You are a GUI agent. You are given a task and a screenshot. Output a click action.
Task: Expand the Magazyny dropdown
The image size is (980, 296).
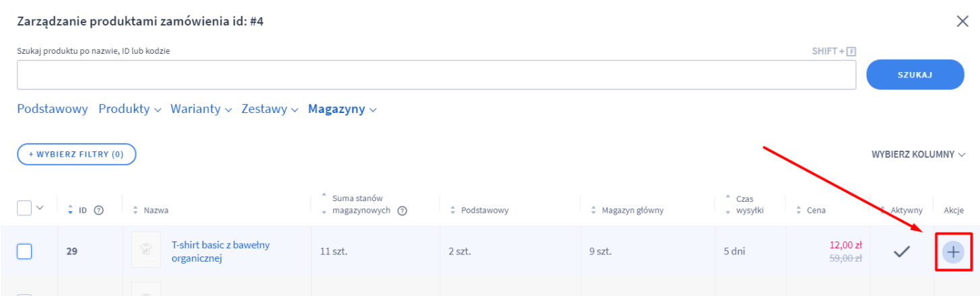pyautogui.click(x=342, y=109)
